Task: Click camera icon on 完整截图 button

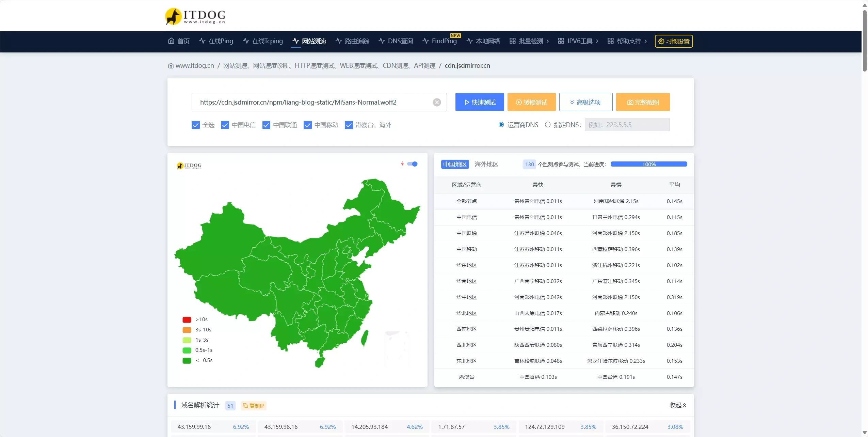Action: click(x=630, y=102)
